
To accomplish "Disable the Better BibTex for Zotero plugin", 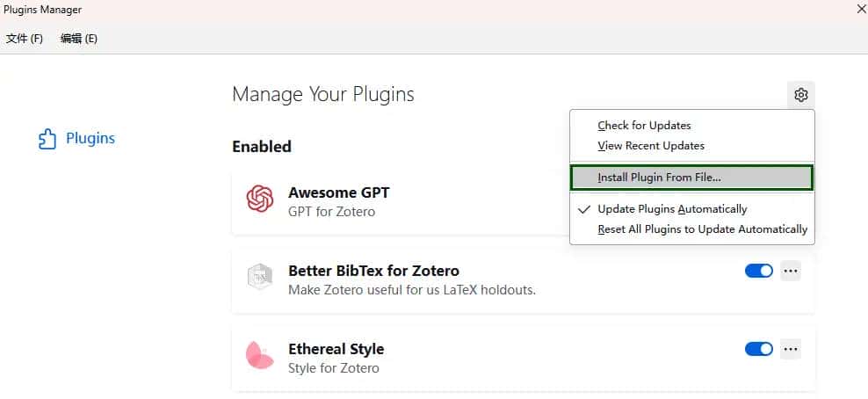I will 758,271.
